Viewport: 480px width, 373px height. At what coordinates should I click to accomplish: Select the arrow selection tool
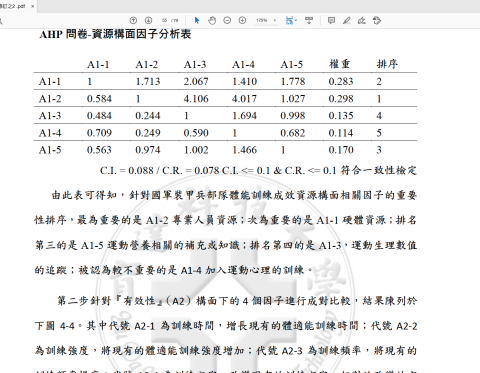pos(197,20)
